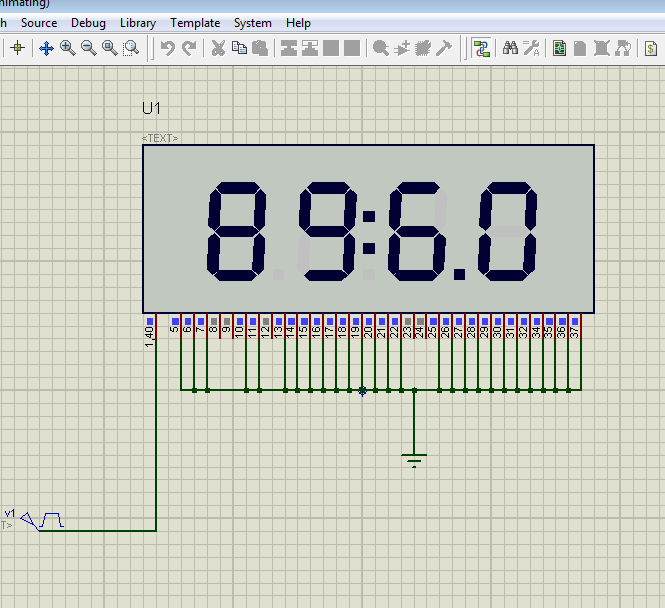
Task: Select the <TEXT> placeholder above display
Action: tap(160, 138)
